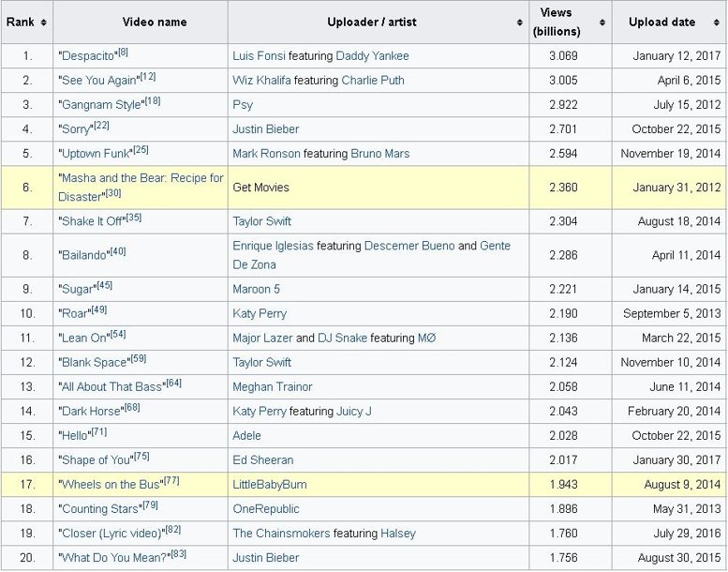Open Halsey artist link
Image resolution: width=728 pixels, height=572 pixels.
pyautogui.click(x=398, y=534)
